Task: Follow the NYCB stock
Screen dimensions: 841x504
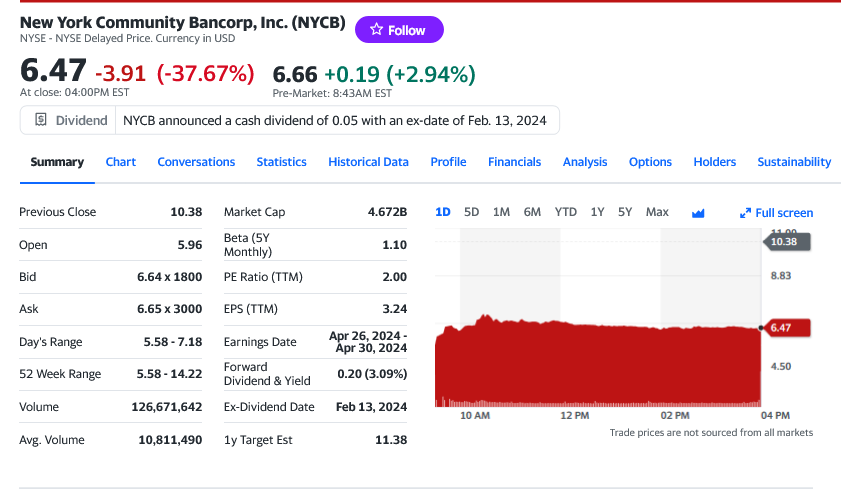Action: [x=398, y=30]
